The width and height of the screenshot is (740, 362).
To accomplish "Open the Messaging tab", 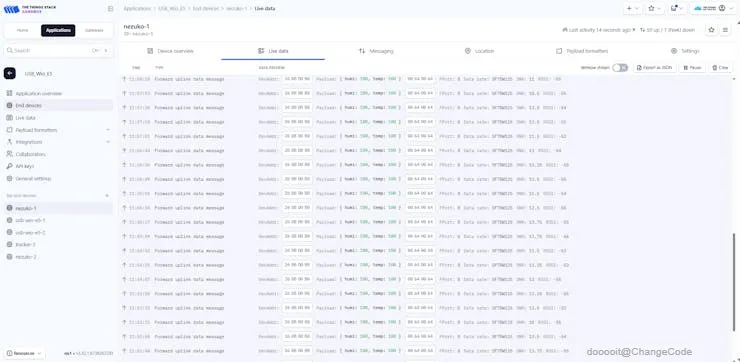I will pos(376,51).
